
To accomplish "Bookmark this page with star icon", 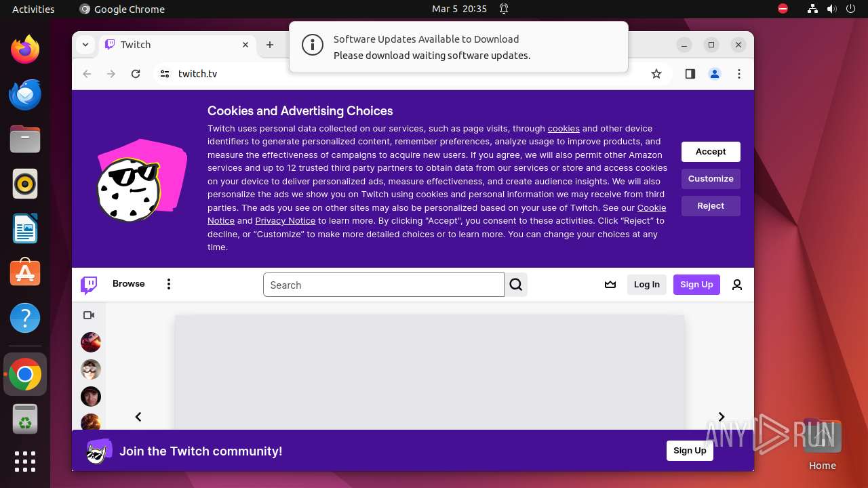I will (x=656, y=74).
